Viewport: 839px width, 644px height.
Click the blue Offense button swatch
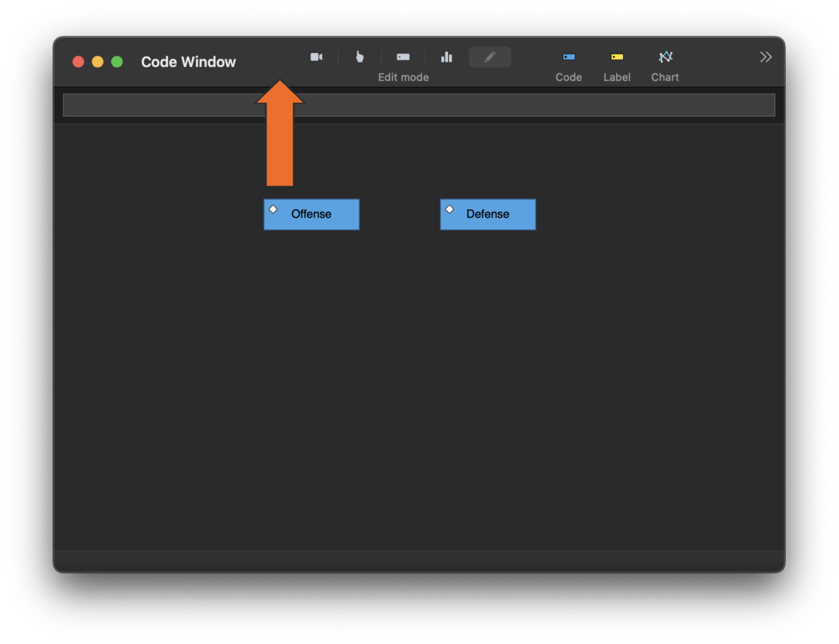point(311,214)
